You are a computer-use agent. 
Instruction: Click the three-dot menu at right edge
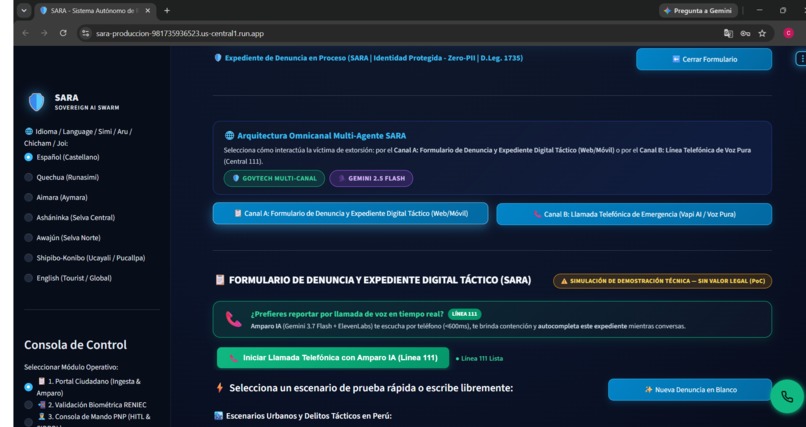tap(801, 59)
